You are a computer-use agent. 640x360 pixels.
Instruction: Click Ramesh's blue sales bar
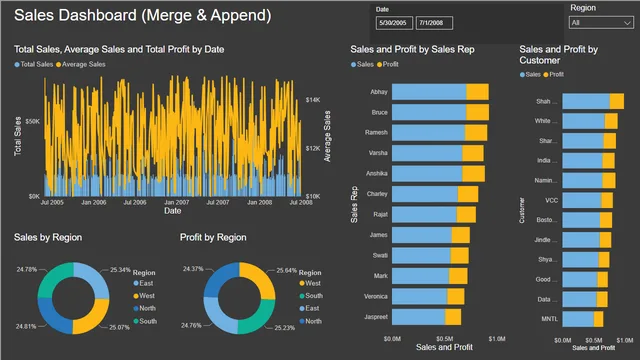(x=428, y=133)
